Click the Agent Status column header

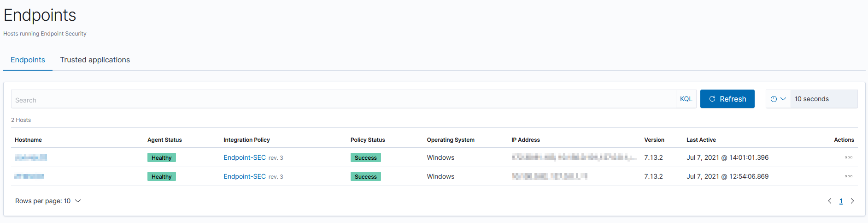(x=164, y=140)
